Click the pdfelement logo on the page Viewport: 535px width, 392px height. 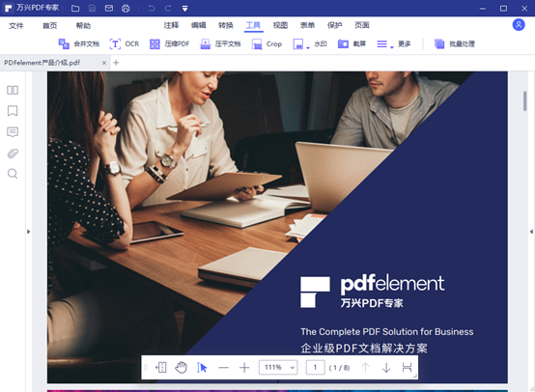click(372, 292)
